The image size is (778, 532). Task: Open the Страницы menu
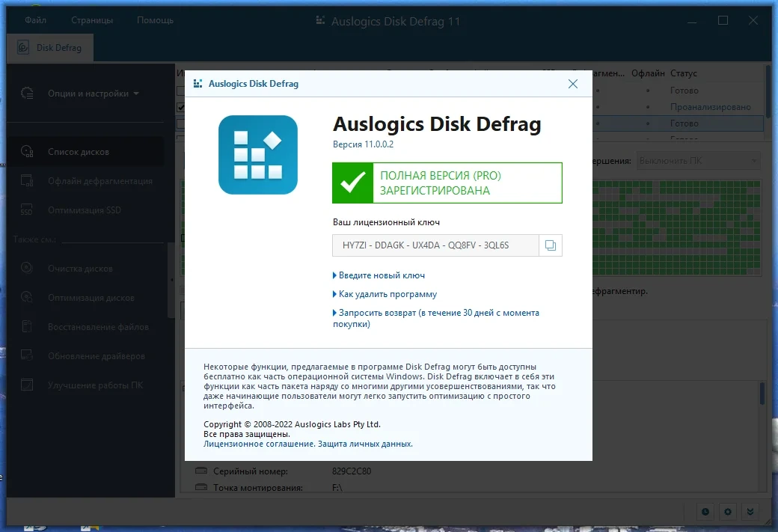pos(92,20)
